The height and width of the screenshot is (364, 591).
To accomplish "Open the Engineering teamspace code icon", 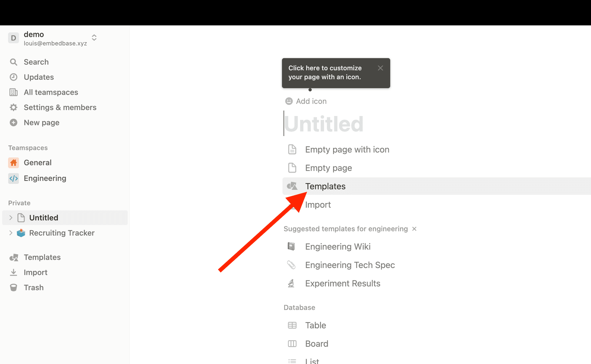I will pos(14,178).
